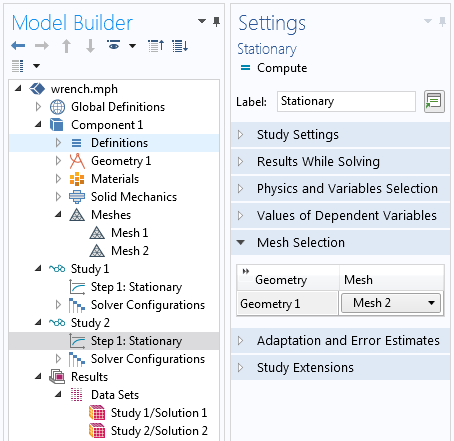Click the Show eye icon in toolbar
The image size is (454, 441).
(x=114, y=45)
